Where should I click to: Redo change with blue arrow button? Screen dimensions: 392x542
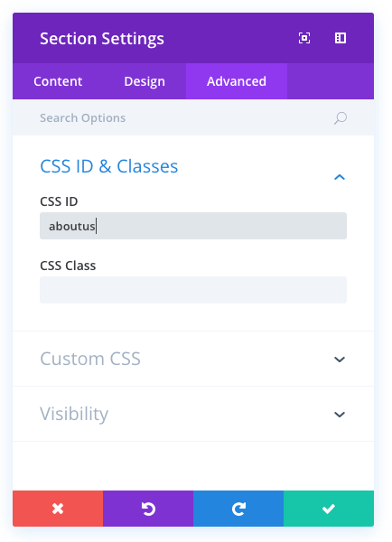(238, 509)
